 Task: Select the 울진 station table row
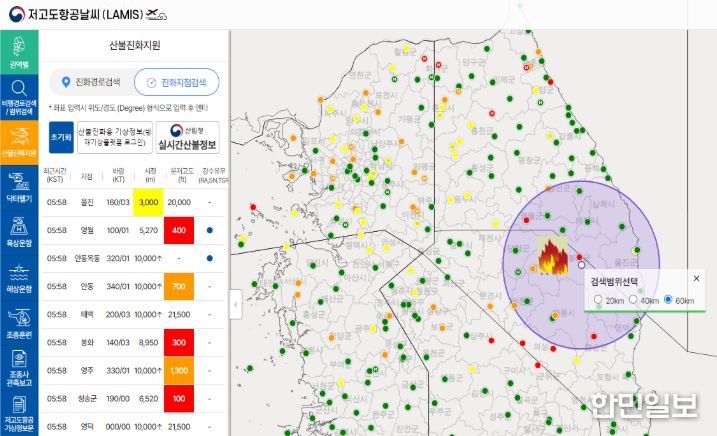(134, 202)
